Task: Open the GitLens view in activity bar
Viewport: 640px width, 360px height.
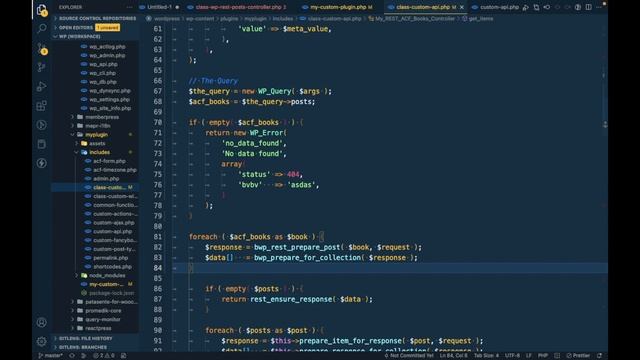Action: (42, 67)
